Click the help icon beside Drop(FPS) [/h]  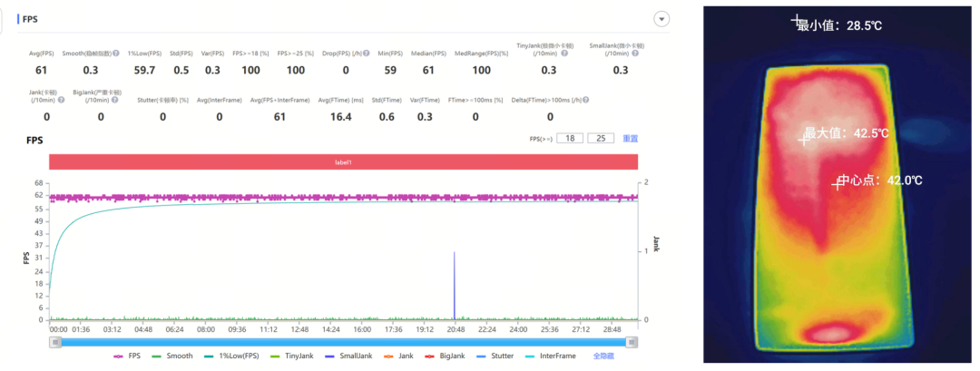point(367,54)
